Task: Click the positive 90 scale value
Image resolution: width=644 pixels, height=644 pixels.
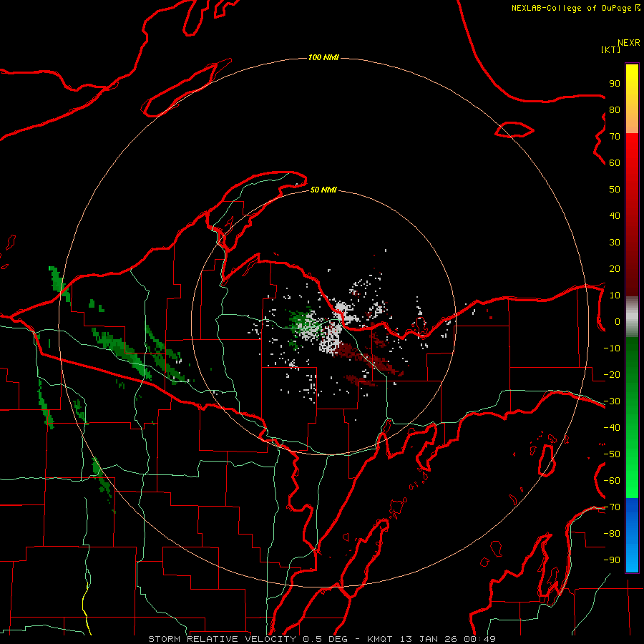Action: click(615, 84)
